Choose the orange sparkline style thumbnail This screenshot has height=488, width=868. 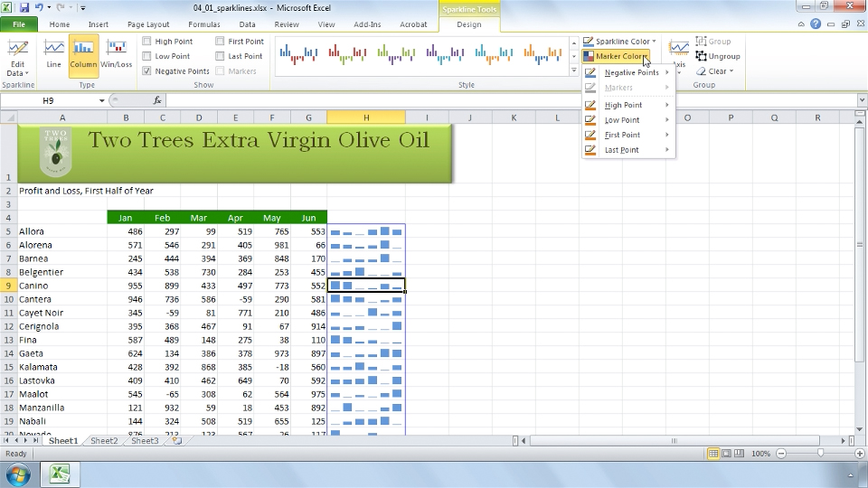tap(542, 54)
